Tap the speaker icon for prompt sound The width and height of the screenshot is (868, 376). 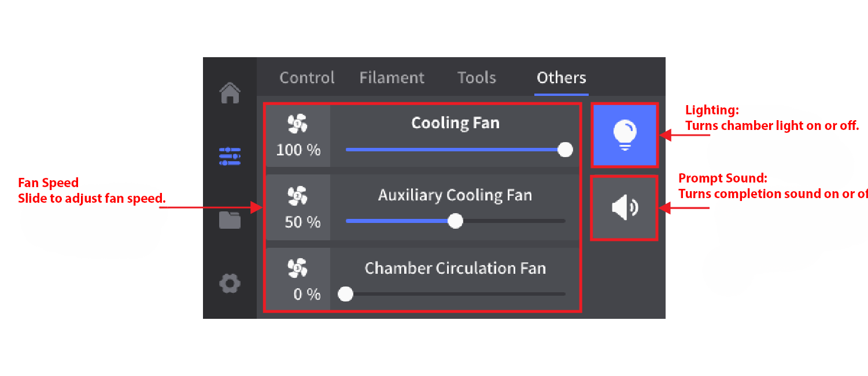[x=625, y=207]
